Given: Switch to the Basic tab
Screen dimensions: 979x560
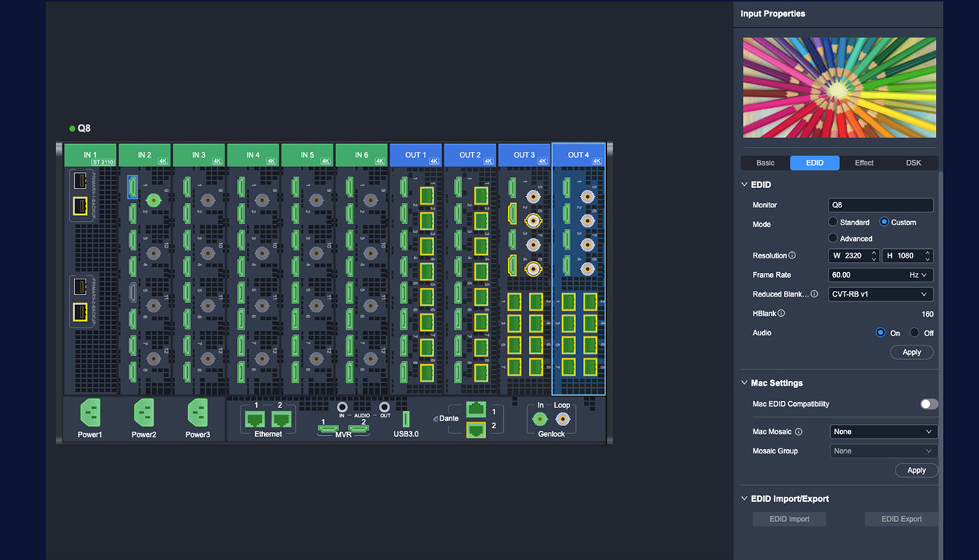Looking at the screenshot, I should tap(765, 163).
